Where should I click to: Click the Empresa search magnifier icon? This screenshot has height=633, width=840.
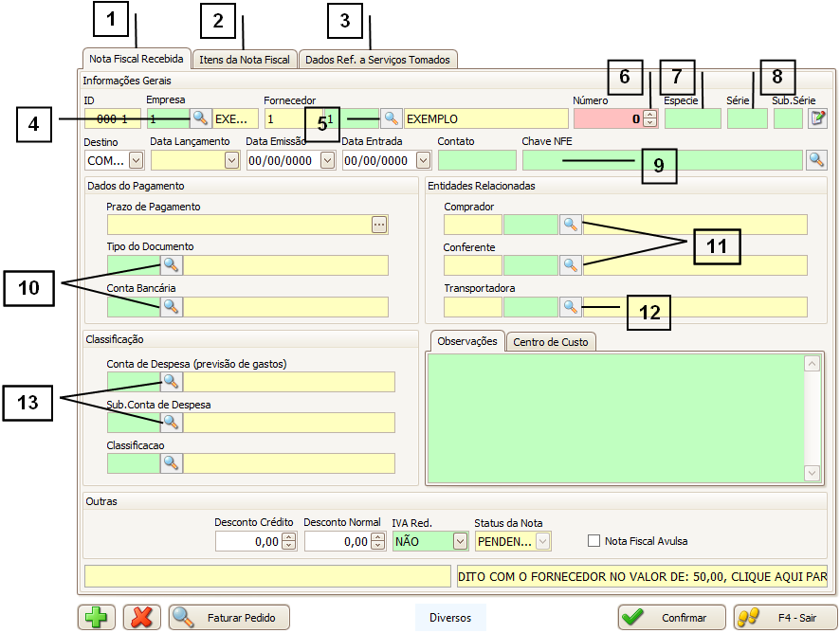[200, 118]
